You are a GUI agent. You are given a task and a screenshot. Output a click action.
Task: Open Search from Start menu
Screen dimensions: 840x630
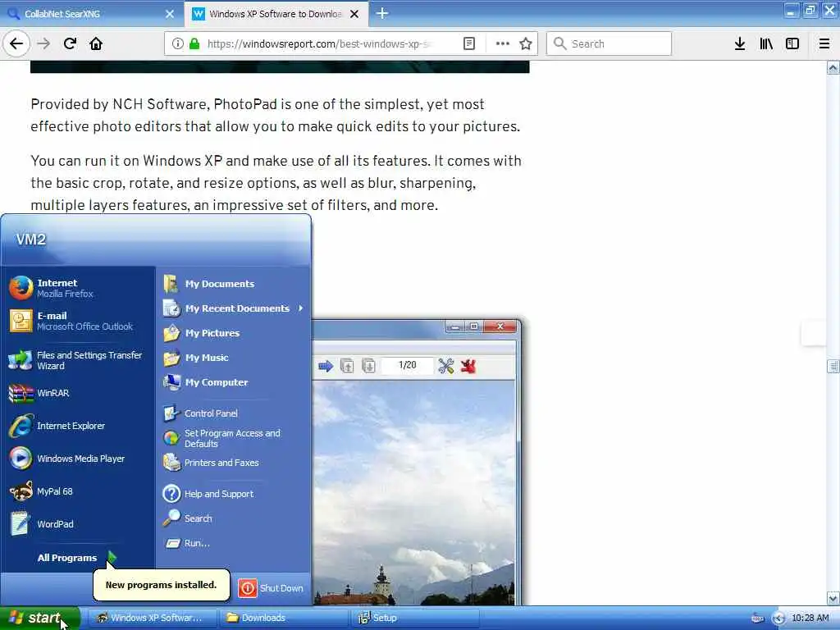(233, 518)
